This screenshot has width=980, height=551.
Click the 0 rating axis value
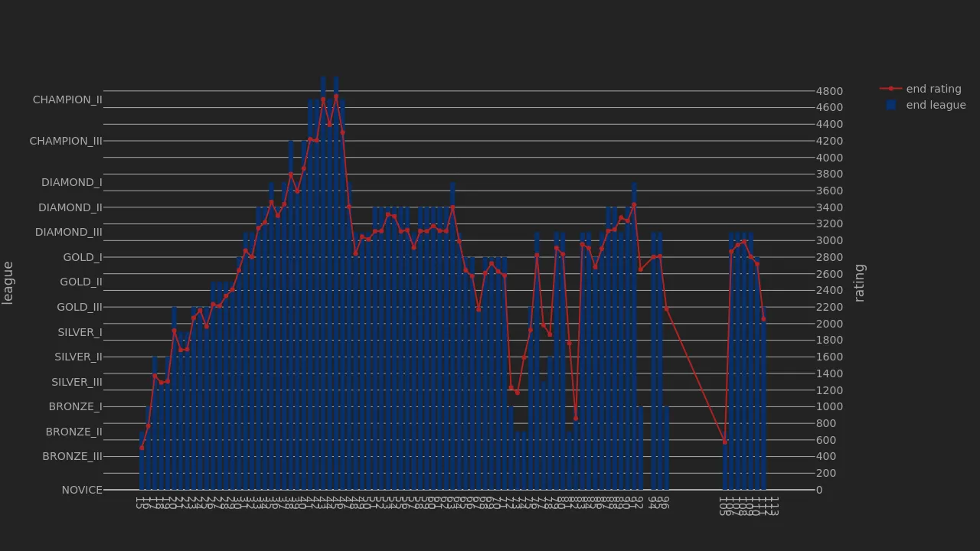pos(820,490)
